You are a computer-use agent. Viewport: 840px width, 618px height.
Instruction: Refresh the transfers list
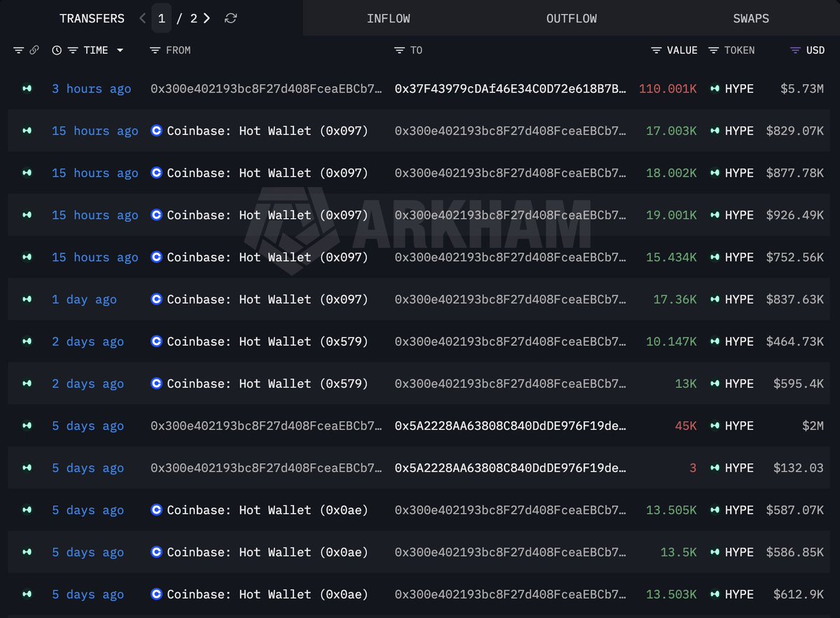[230, 18]
